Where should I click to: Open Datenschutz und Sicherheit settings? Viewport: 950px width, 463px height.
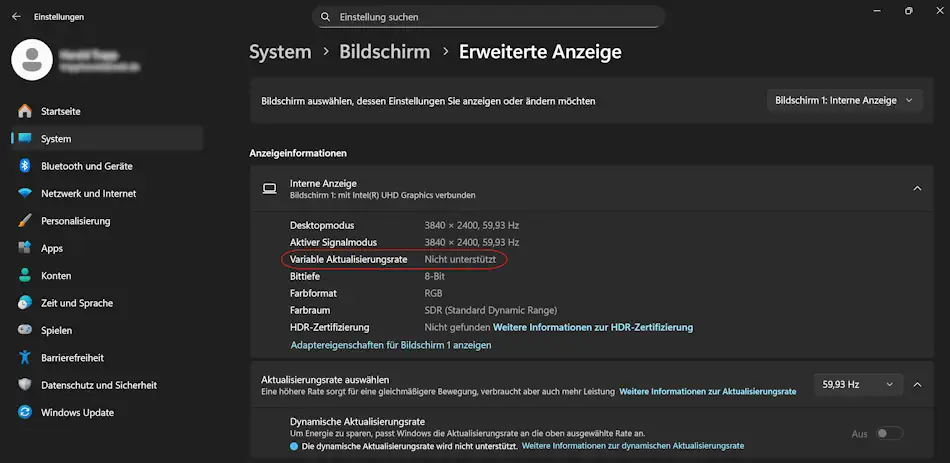click(x=98, y=385)
